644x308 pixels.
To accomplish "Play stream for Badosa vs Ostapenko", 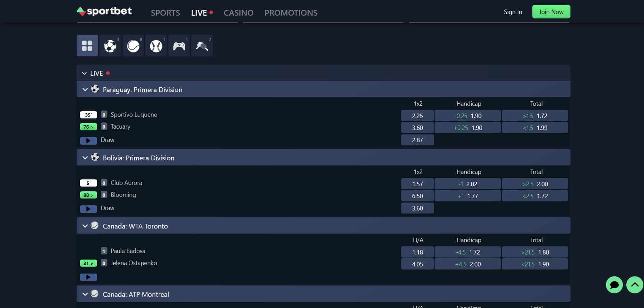I will coord(89,277).
